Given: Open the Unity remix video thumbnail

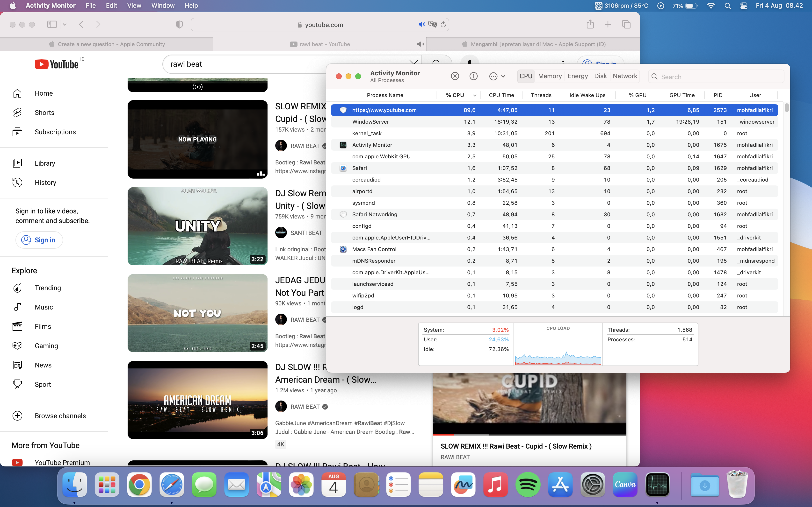Looking at the screenshot, I should [x=197, y=226].
